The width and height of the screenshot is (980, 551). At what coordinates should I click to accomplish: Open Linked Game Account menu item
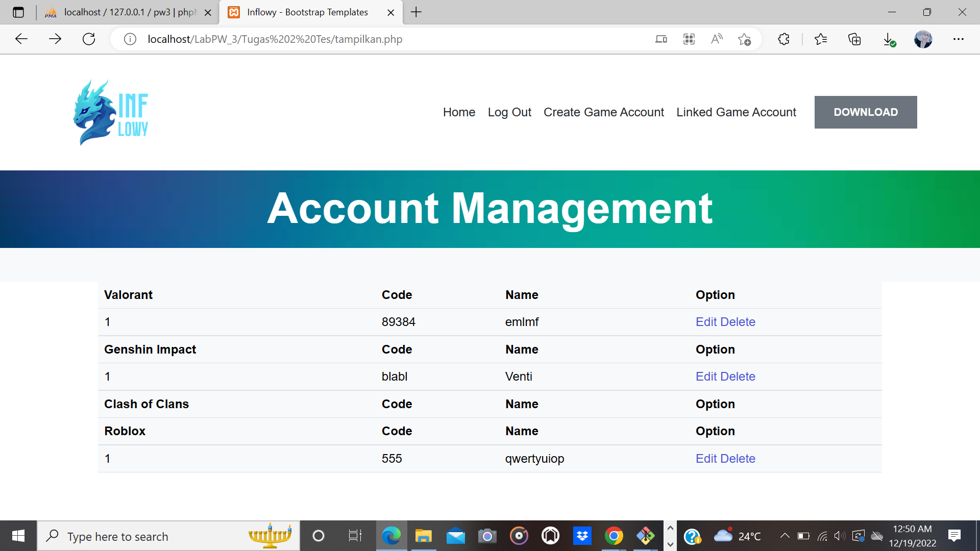(x=736, y=112)
